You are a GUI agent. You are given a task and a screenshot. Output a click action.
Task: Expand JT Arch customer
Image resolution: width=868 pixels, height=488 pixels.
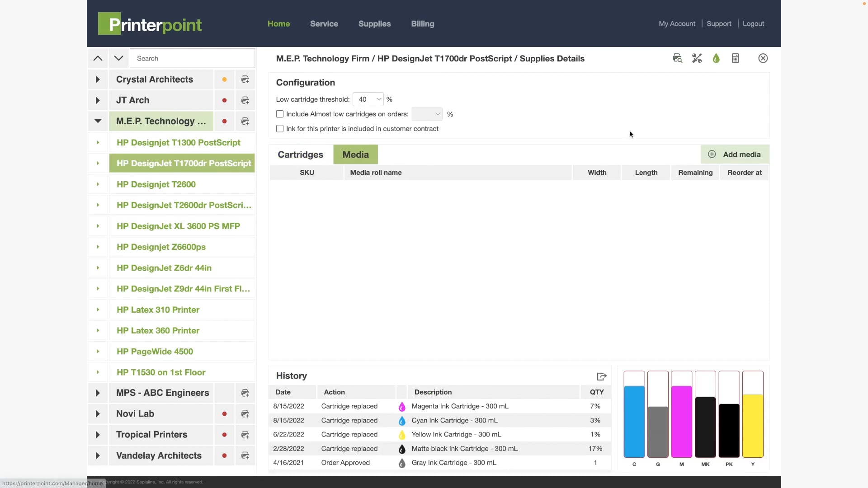click(x=98, y=100)
